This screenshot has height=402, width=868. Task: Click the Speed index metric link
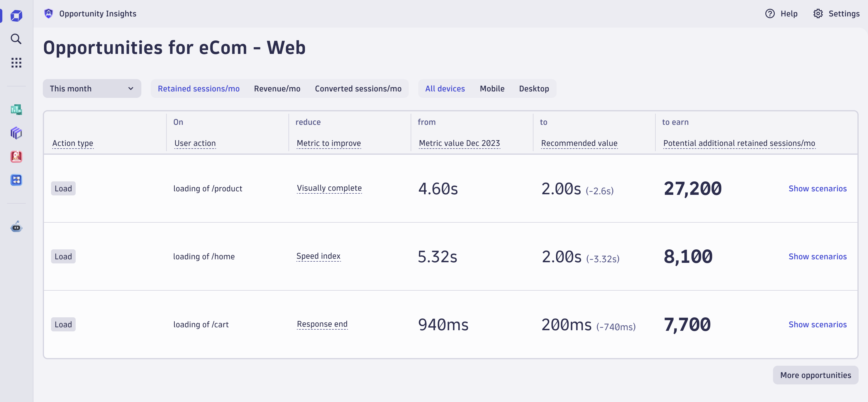[x=318, y=255]
